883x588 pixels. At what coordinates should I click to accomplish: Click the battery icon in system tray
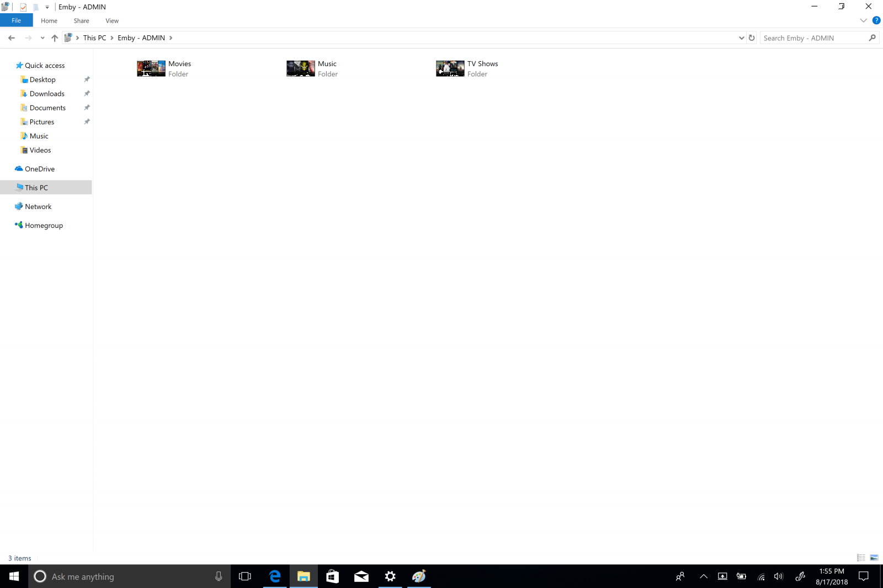tap(741, 576)
